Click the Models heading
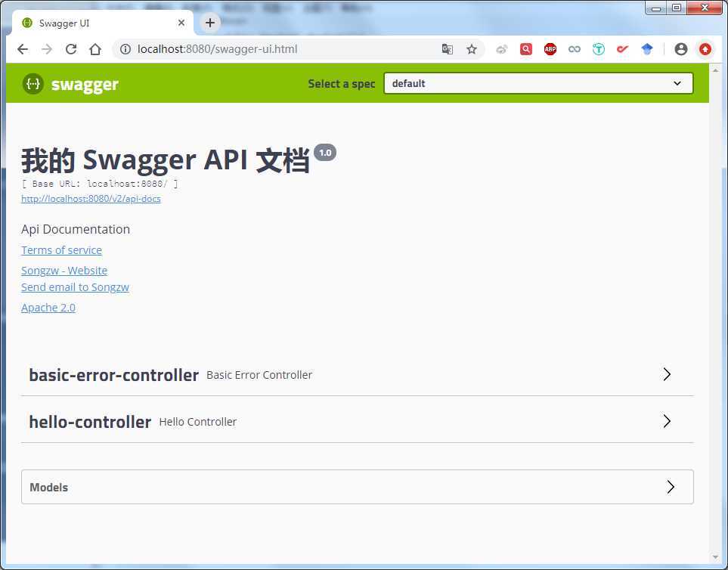 (48, 488)
